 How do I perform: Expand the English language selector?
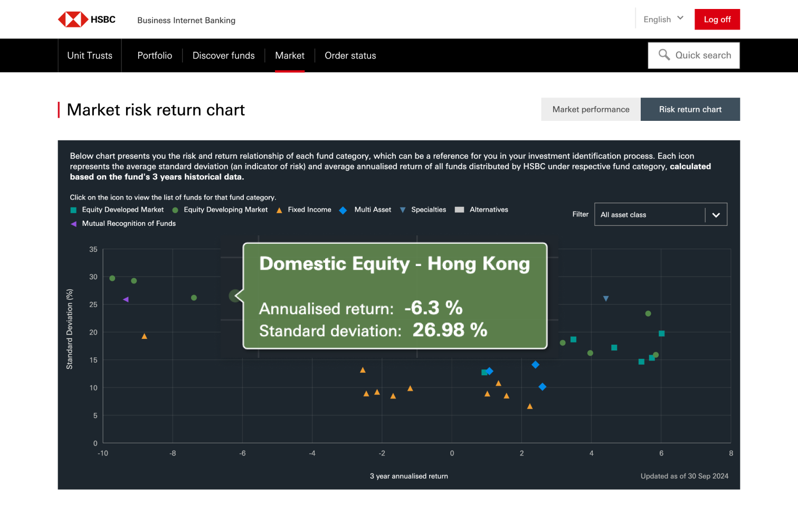coord(663,20)
